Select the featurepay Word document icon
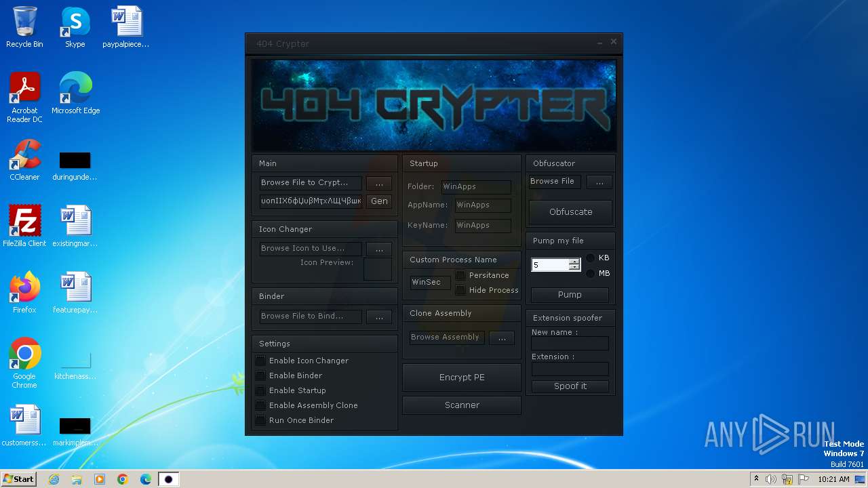The width and height of the screenshot is (868, 488). (x=75, y=293)
